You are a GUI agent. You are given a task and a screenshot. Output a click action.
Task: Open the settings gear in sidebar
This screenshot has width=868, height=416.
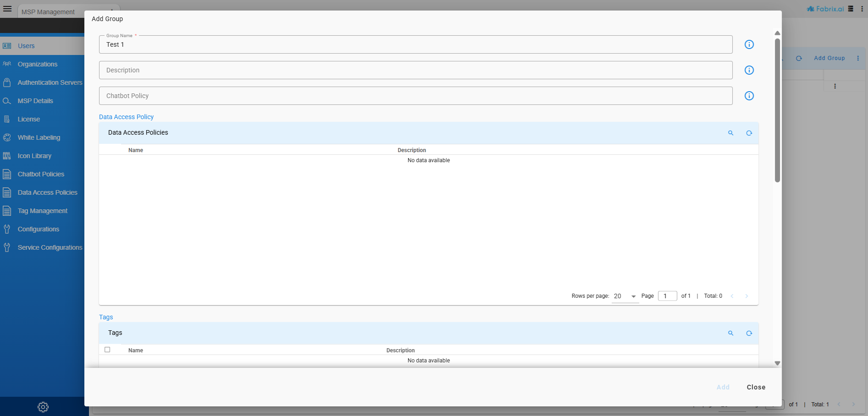point(43,407)
